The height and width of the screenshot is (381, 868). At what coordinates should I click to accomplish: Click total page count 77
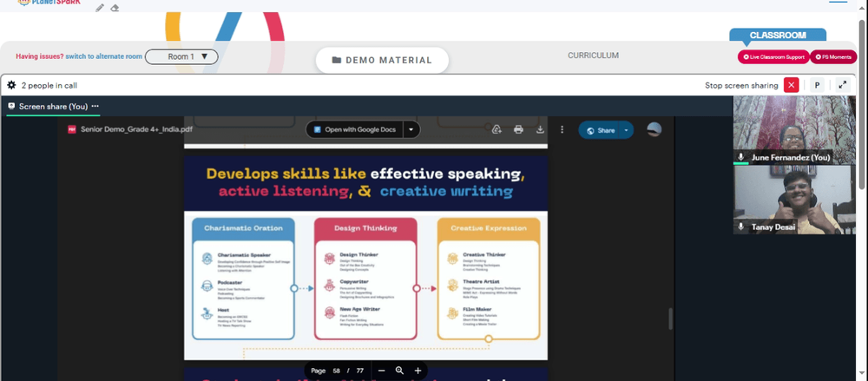360,371
